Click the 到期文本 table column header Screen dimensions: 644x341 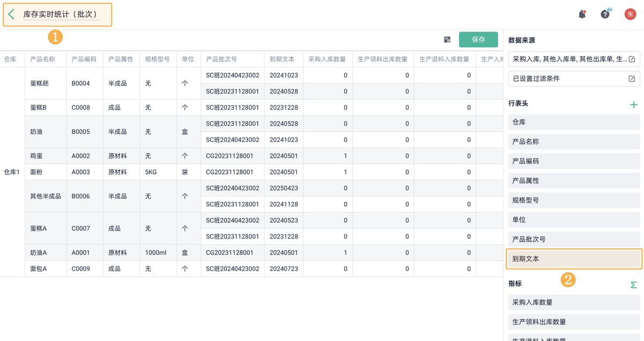(282, 59)
